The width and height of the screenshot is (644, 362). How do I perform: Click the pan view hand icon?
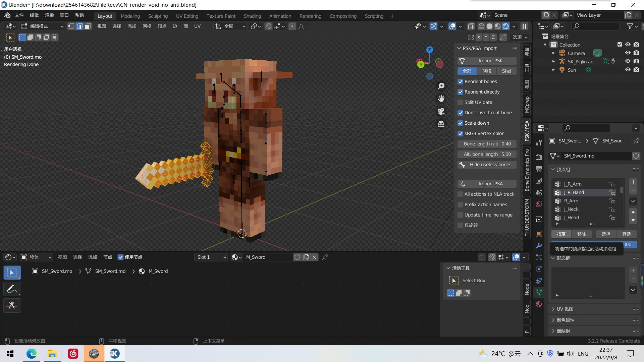441,99
